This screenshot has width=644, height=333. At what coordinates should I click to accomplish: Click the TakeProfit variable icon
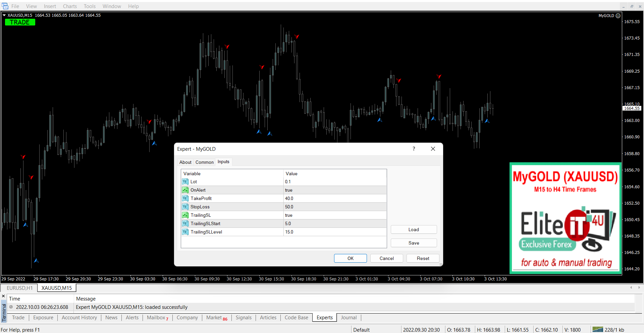tap(185, 198)
